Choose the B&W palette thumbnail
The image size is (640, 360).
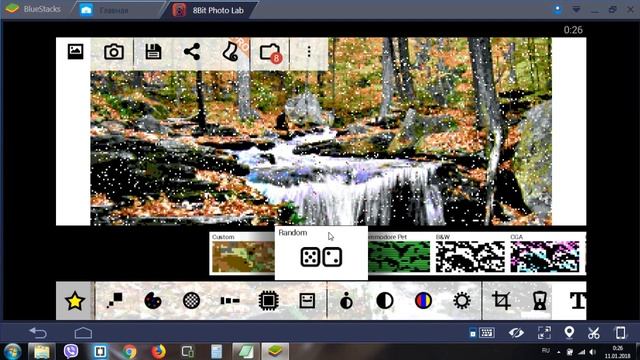[470, 253]
